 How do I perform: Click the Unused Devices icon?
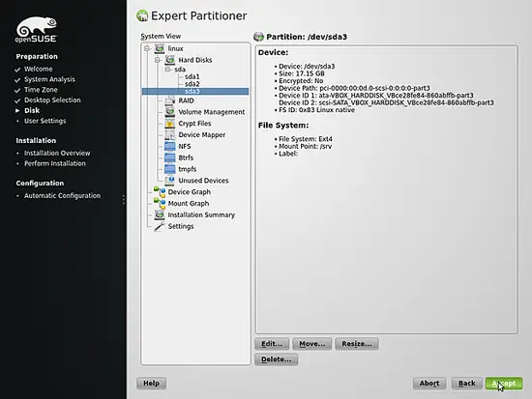pos(169,181)
